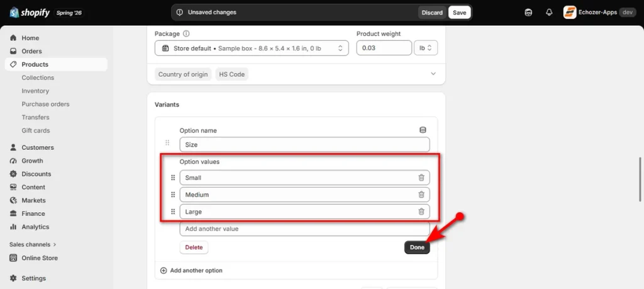
Task: Click the Customers icon in sidebar
Action: coord(13,147)
